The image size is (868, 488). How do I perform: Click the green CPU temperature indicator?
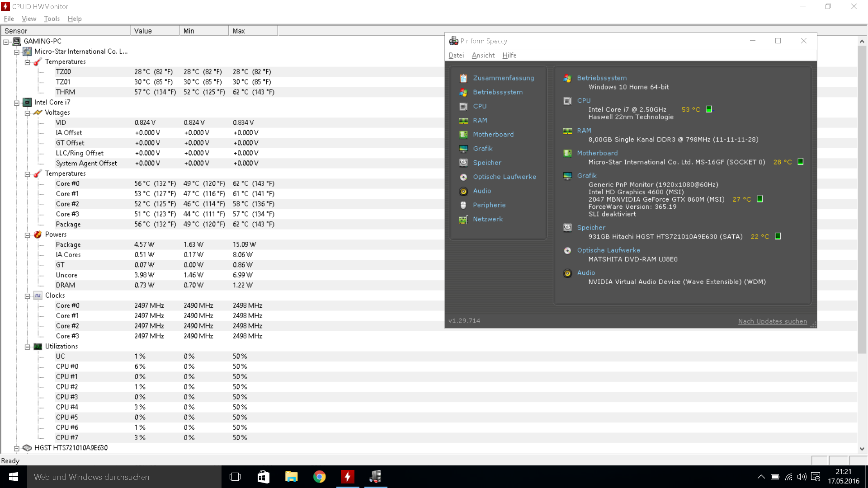709,109
